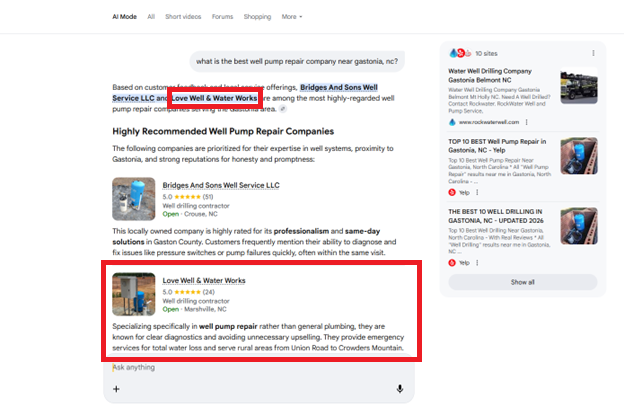Open Bridges And Sons Well Service LLC listing title

(221, 185)
